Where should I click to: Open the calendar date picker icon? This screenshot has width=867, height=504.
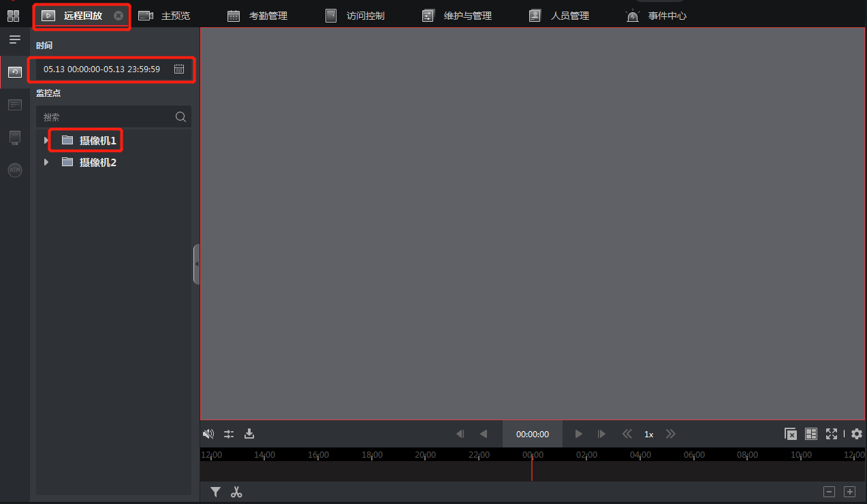tap(179, 69)
